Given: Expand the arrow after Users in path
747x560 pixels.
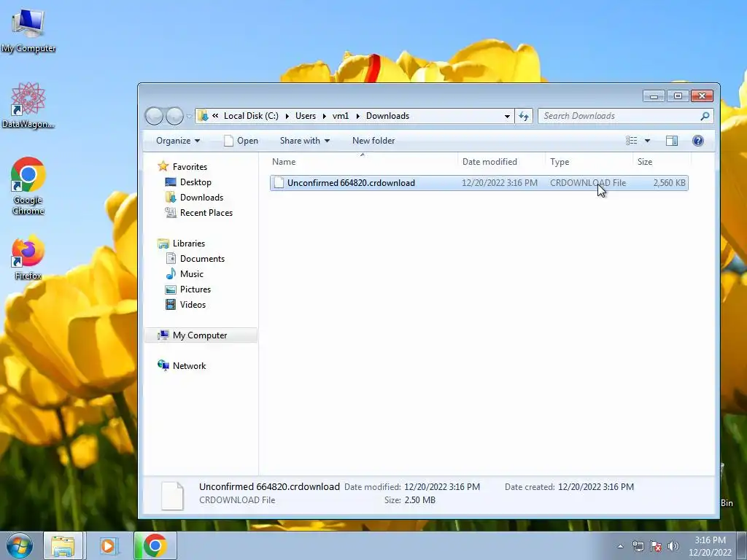Looking at the screenshot, I should pos(324,116).
